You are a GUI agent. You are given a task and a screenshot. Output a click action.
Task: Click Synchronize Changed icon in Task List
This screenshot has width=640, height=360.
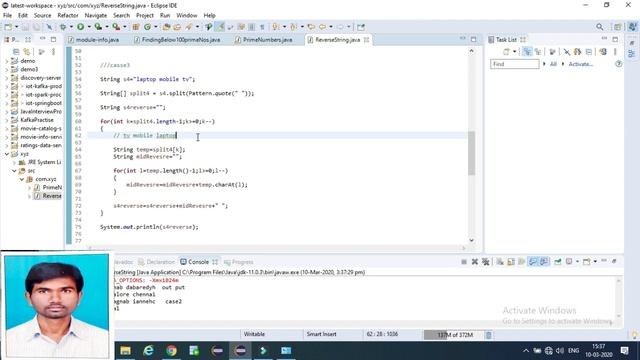(603, 52)
